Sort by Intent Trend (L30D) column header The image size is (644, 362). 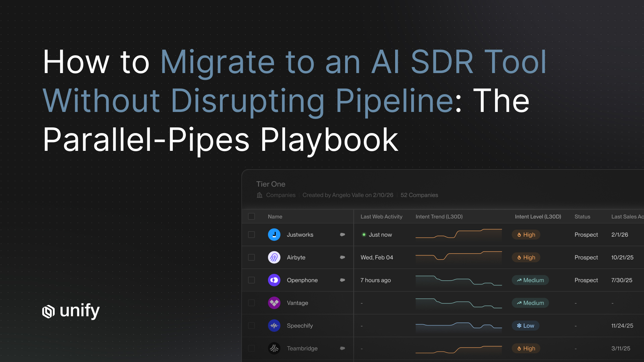(439, 217)
